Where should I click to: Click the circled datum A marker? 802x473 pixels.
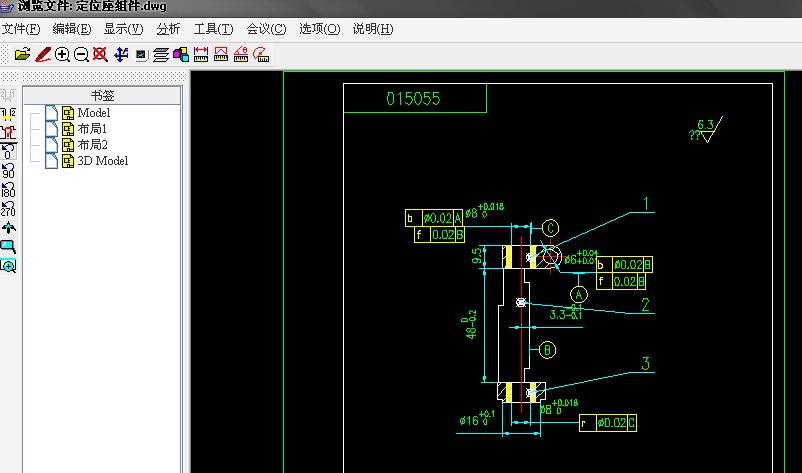point(578,295)
